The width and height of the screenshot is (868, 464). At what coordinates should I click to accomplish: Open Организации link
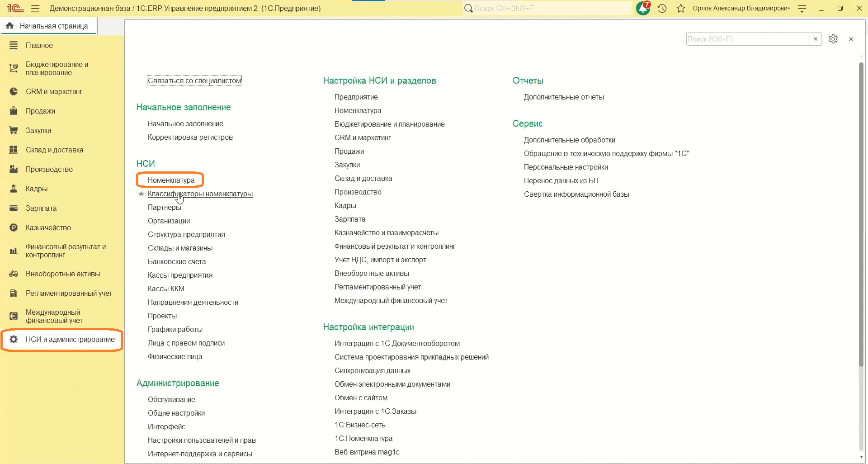(x=169, y=221)
